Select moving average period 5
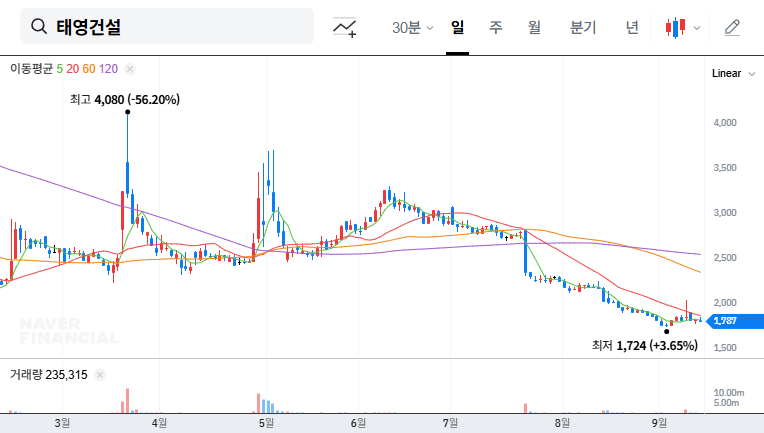764x433 pixels. click(x=59, y=69)
